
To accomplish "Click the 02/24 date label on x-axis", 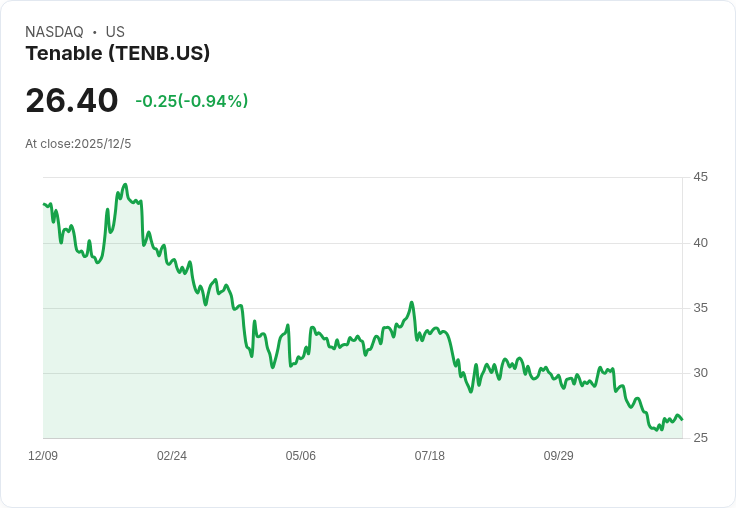I will [172, 455].
